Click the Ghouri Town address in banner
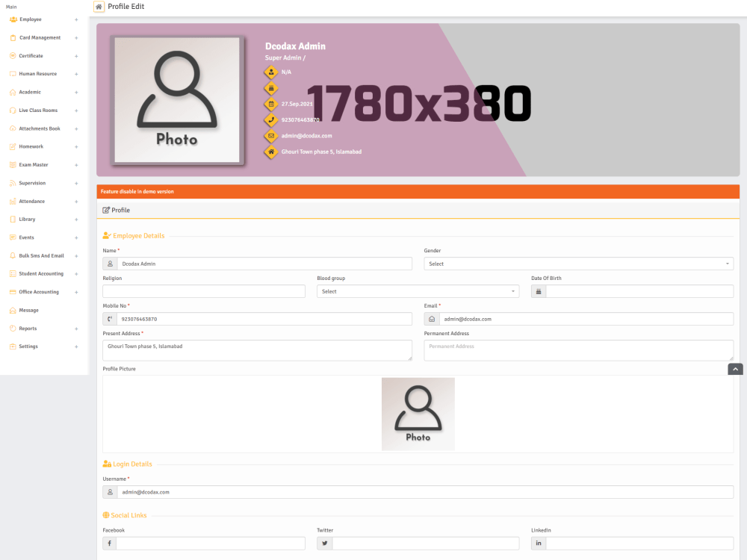Screen dimensions: 747x560 (321, 152)
